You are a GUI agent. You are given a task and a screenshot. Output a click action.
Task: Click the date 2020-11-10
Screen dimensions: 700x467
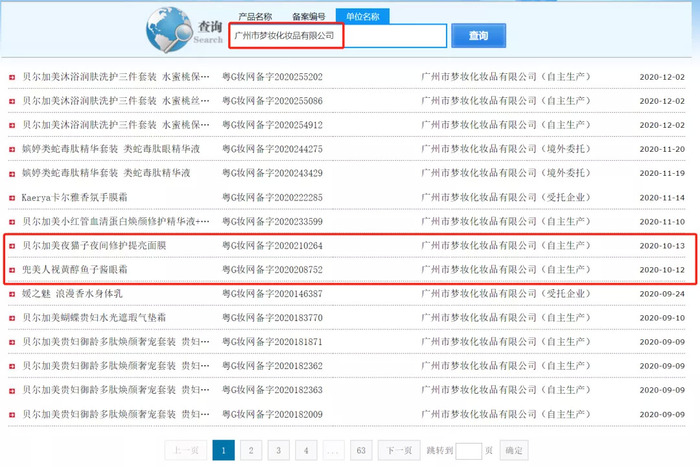tap(662, 221)
